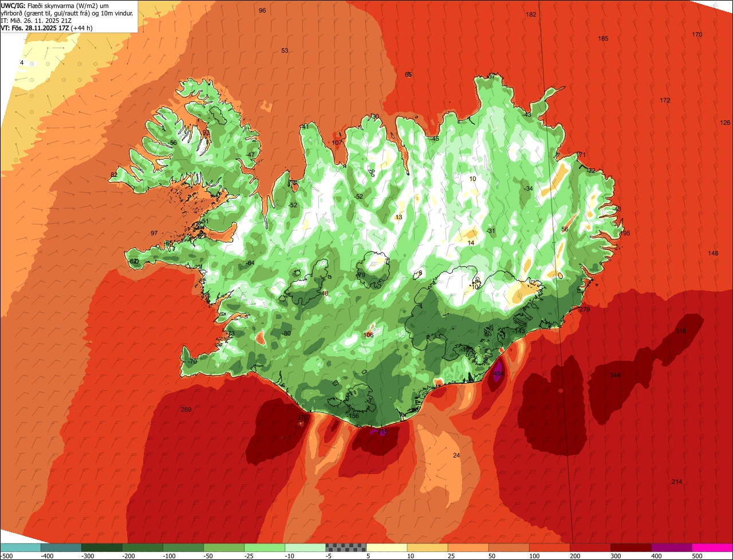The height and width of the screenshot is (560, 733).
Task: Click the map value '484' in the purple spot
Action: coord(498,373)
